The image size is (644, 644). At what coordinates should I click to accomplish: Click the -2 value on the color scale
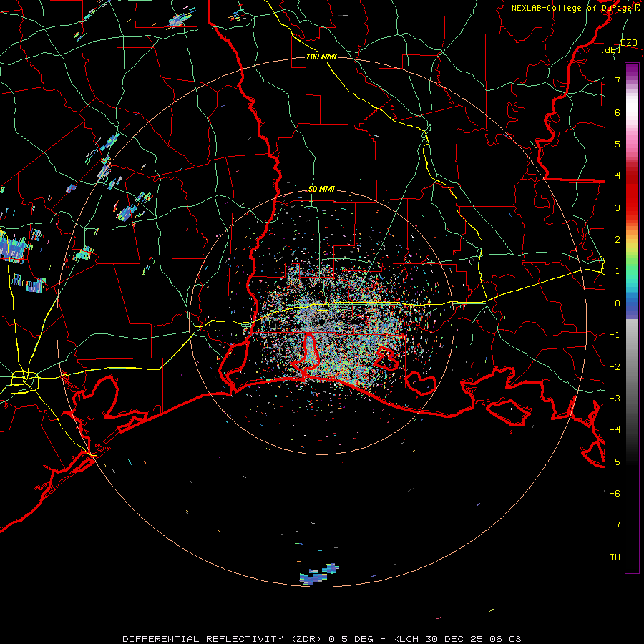[615, 367]
